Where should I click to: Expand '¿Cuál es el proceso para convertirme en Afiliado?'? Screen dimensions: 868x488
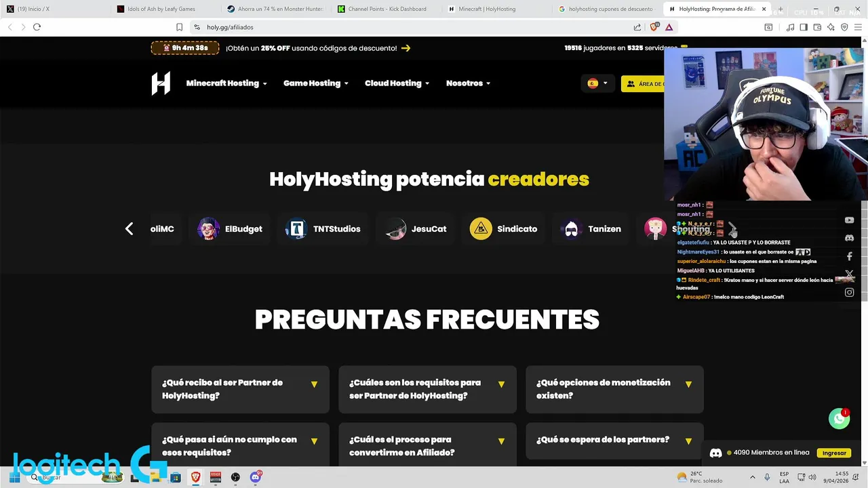point(427,445)
